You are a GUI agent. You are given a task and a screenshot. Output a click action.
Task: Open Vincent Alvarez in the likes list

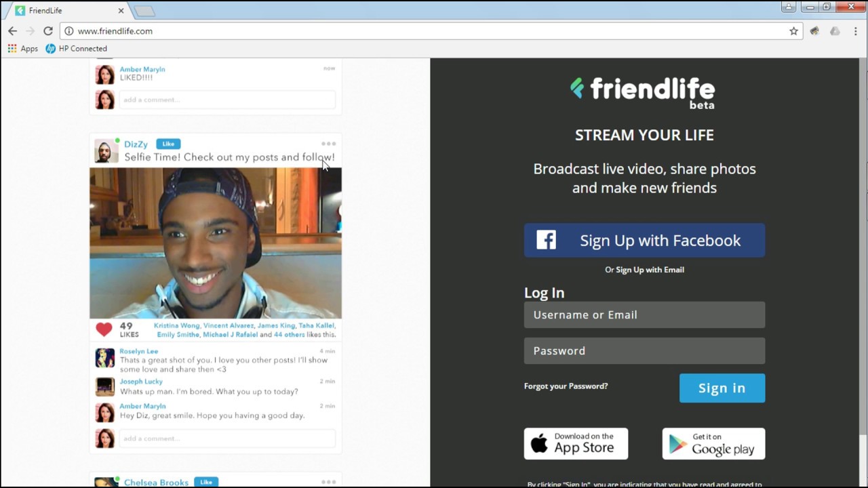click(x=229, y=326)
